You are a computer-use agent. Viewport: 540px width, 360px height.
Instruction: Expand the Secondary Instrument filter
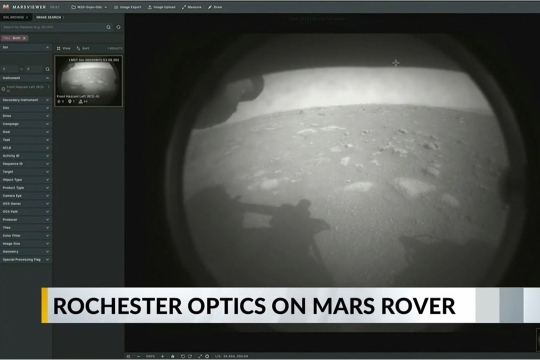tap(26, 100)
